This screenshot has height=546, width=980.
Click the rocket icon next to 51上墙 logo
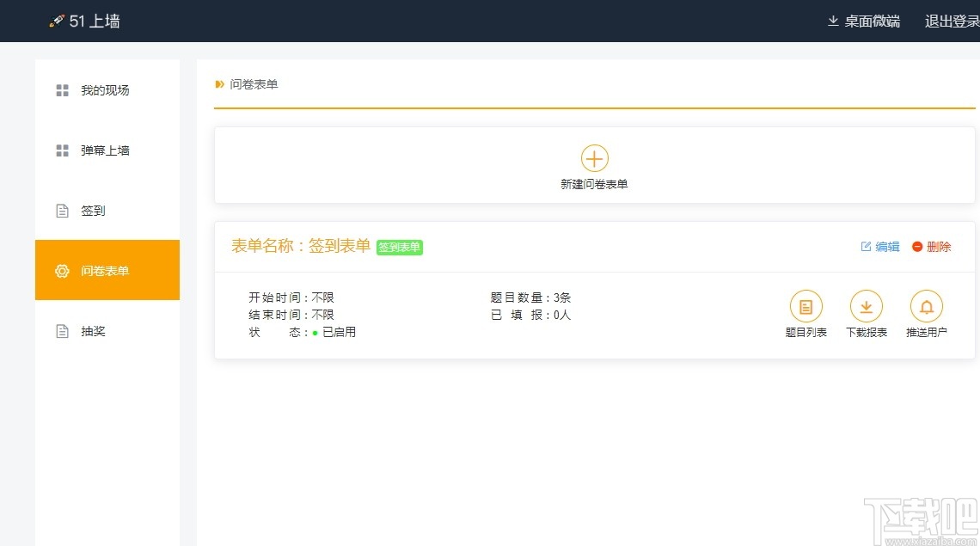click(57, 21)
